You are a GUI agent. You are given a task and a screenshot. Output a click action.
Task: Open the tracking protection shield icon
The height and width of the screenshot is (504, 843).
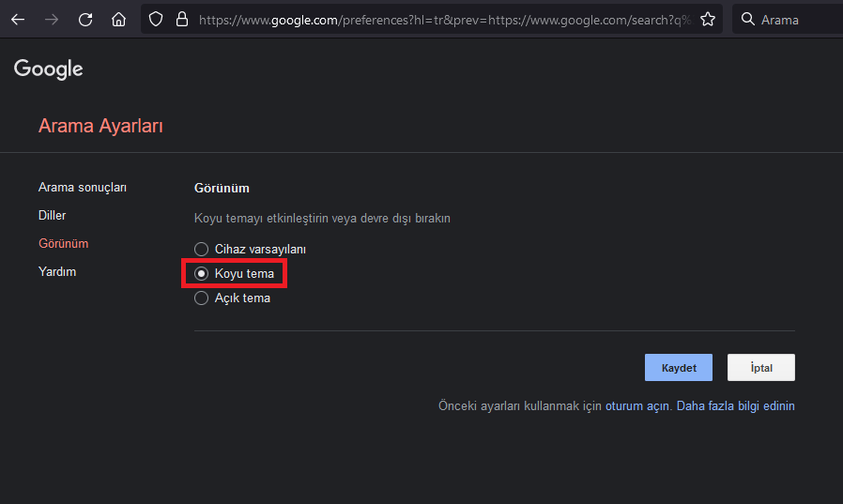(157, 19)
